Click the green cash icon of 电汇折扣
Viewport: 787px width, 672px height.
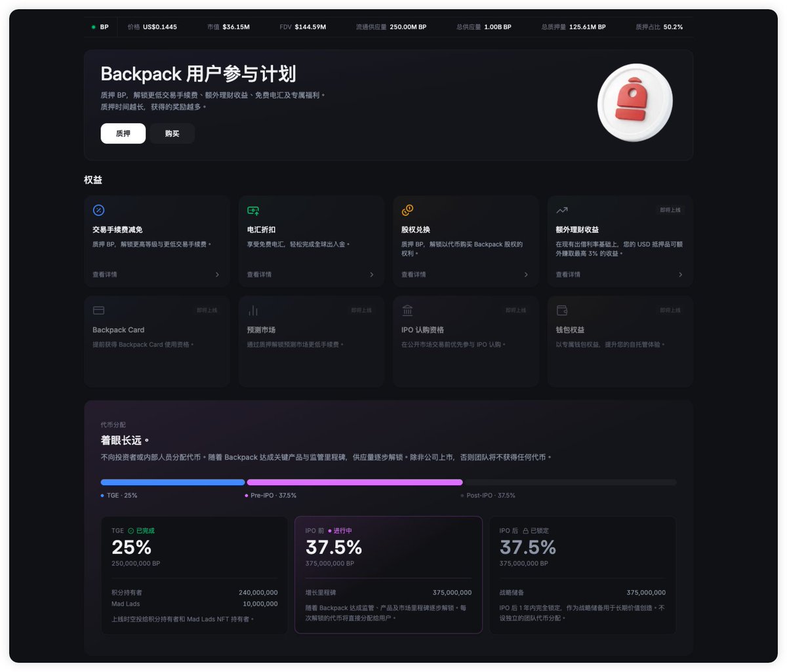(x=253, y=210)
